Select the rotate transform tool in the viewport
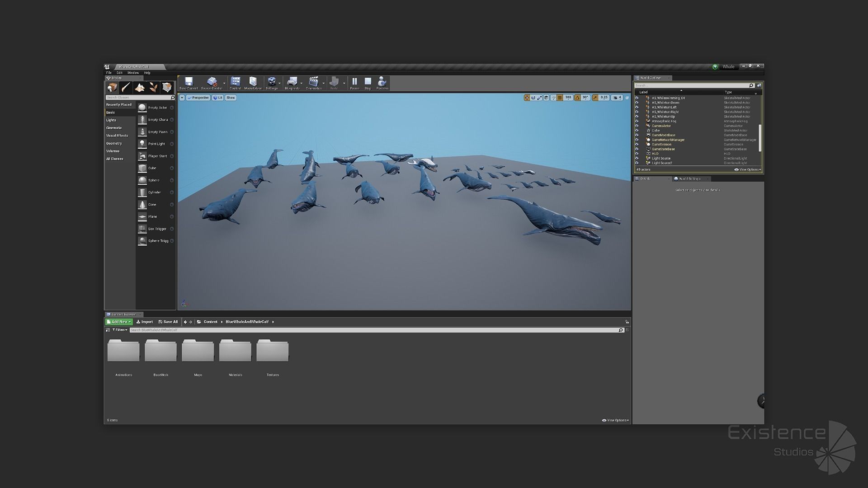This screenshot has width=868, height=488. point(533,98)
